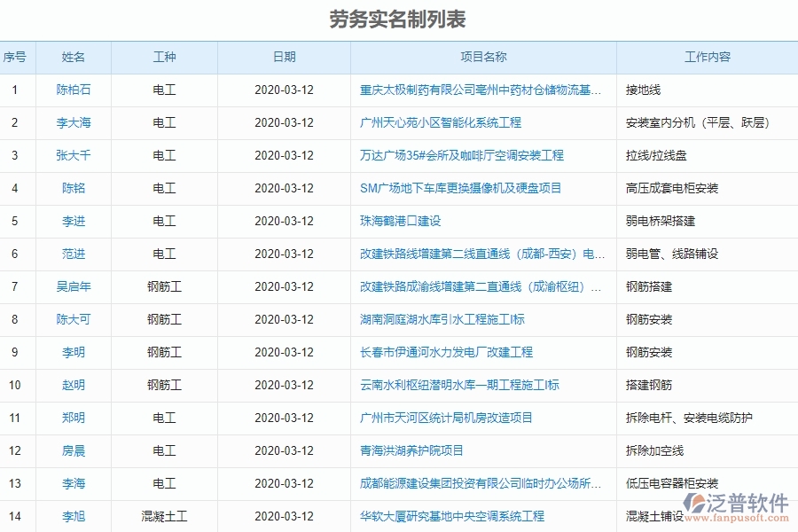This screenshot has width=798, height=532.
Task: Open 陈铭's detail page
Action: (73, 188)
